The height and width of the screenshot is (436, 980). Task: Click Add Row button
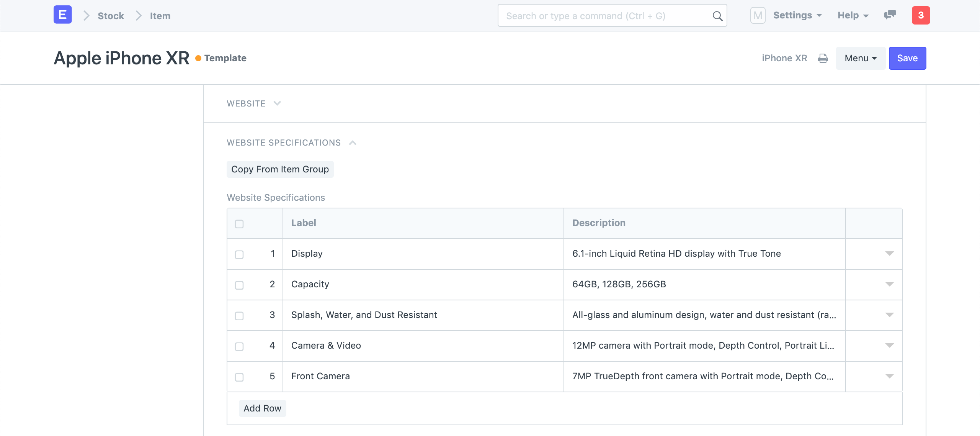[x=262, y=408]
